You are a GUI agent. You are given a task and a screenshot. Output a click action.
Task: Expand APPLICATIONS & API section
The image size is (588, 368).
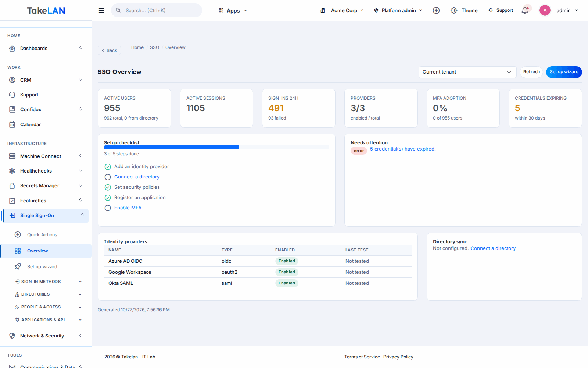point(48,320)
